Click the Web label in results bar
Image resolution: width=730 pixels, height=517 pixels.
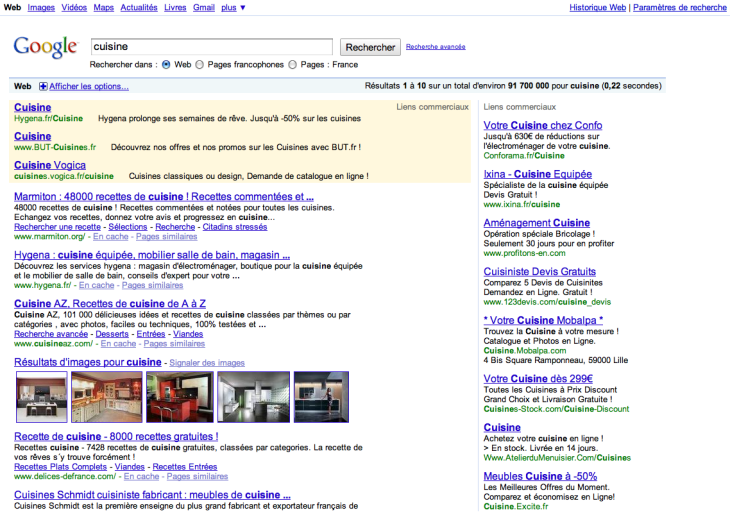(22, 86)
